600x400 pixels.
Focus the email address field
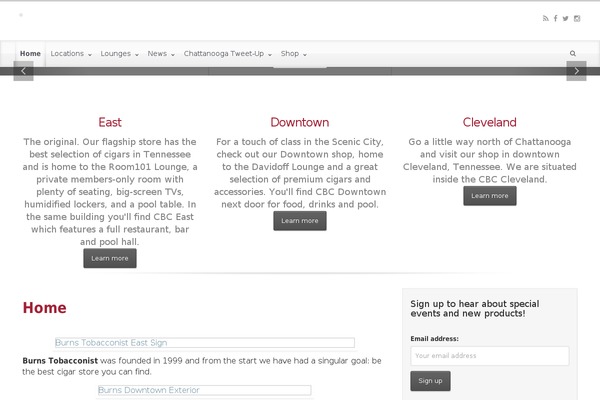489,356
